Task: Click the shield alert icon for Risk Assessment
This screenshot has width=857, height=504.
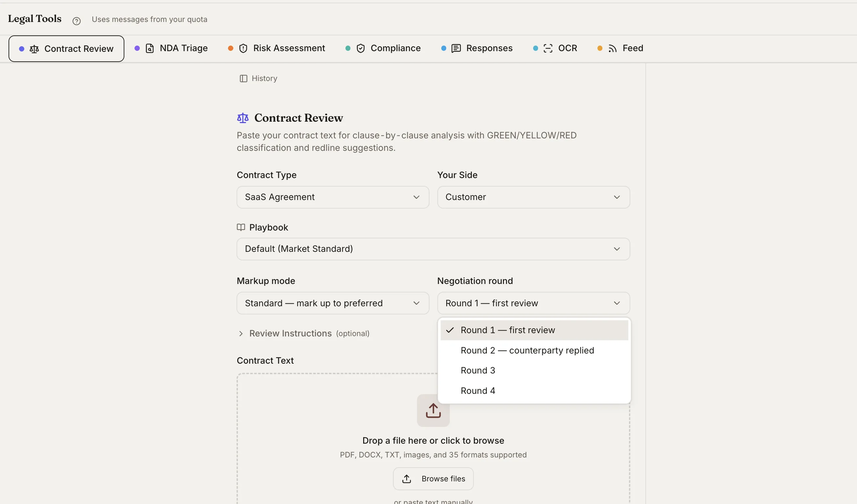Action: tap(243, 48)
